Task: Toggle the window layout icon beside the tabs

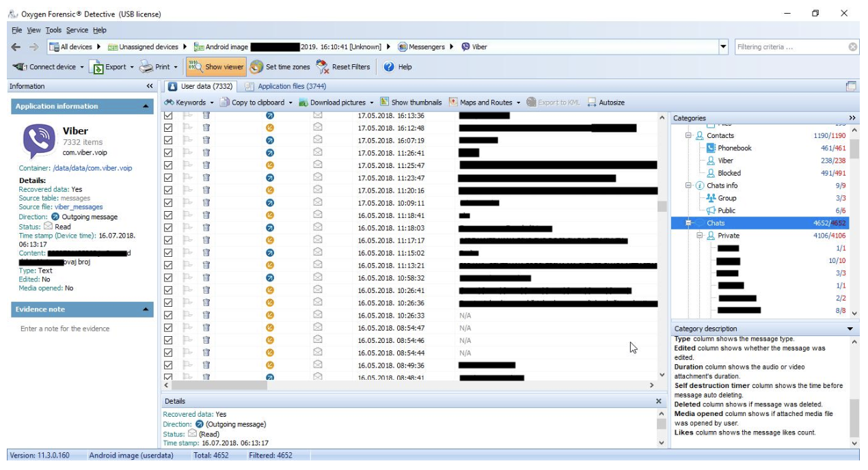Action: point(851,86)
